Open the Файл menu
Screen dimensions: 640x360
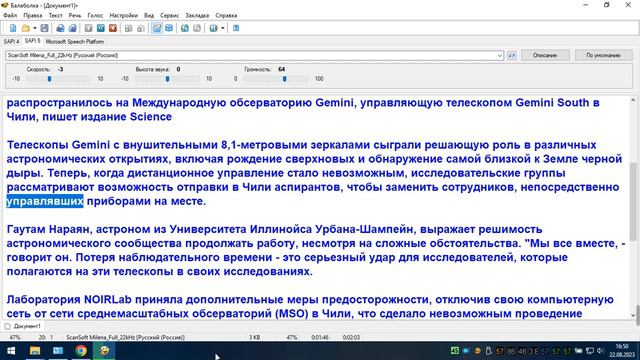click(10, 15)
